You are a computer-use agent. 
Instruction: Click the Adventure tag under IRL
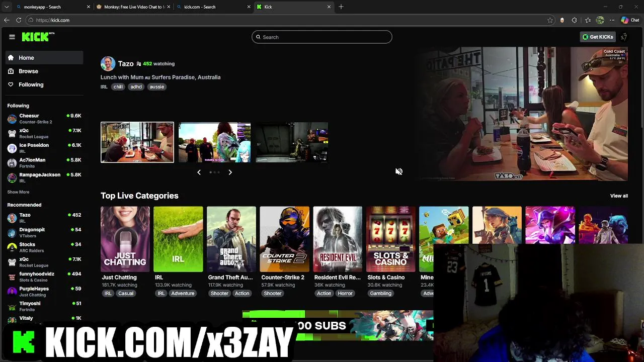(x=183, y=294)
